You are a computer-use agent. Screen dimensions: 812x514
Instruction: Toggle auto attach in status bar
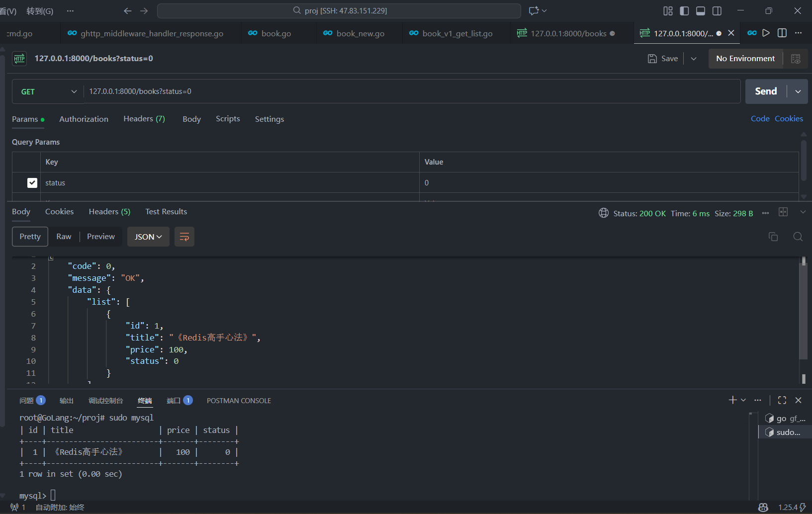coord(60,507)
